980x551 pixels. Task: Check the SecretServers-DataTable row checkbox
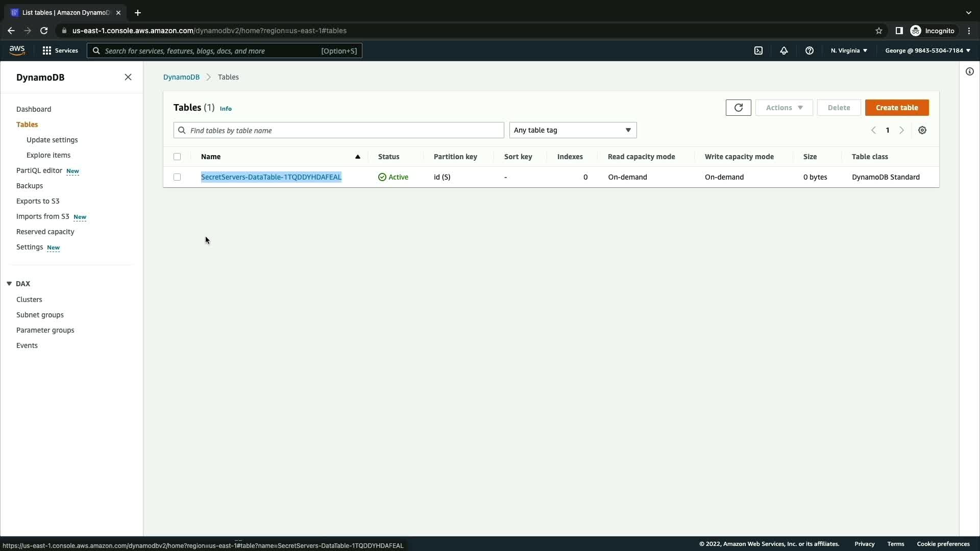[177, 177]
